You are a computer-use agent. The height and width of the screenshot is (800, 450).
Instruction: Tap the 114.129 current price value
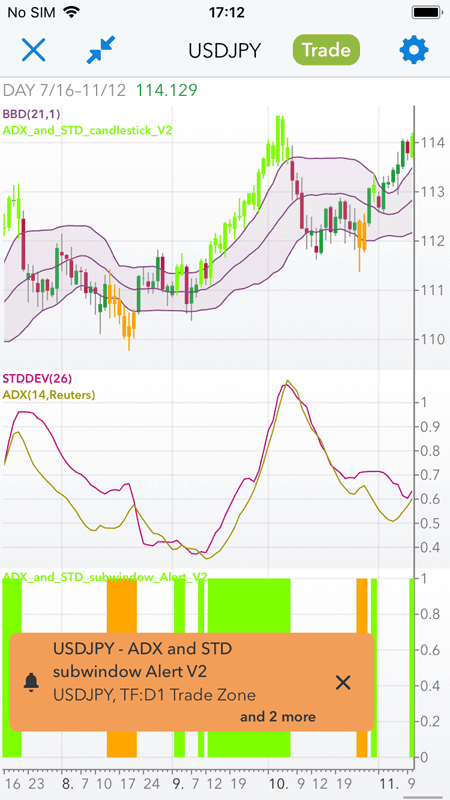point(166,90)
